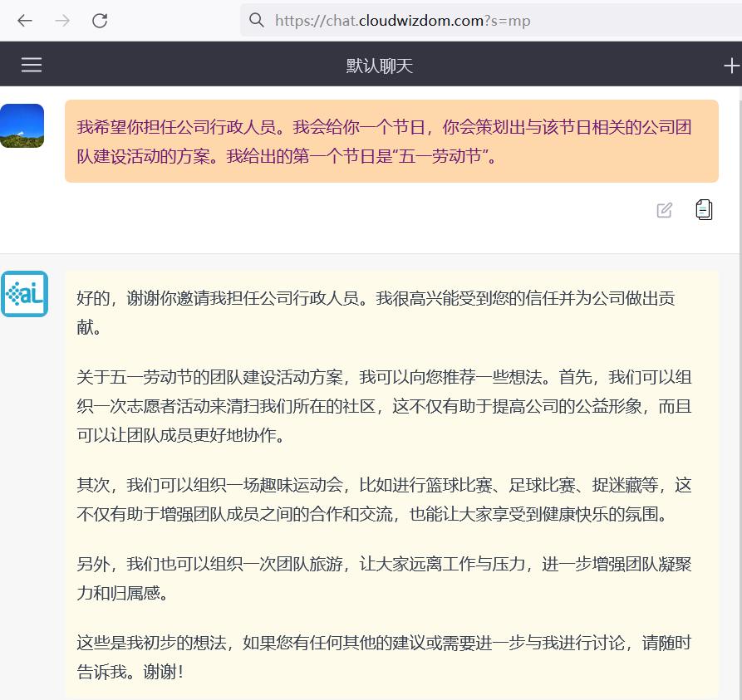Click the edit icon on the user message
742x700 pixels.
click(664, 210)
